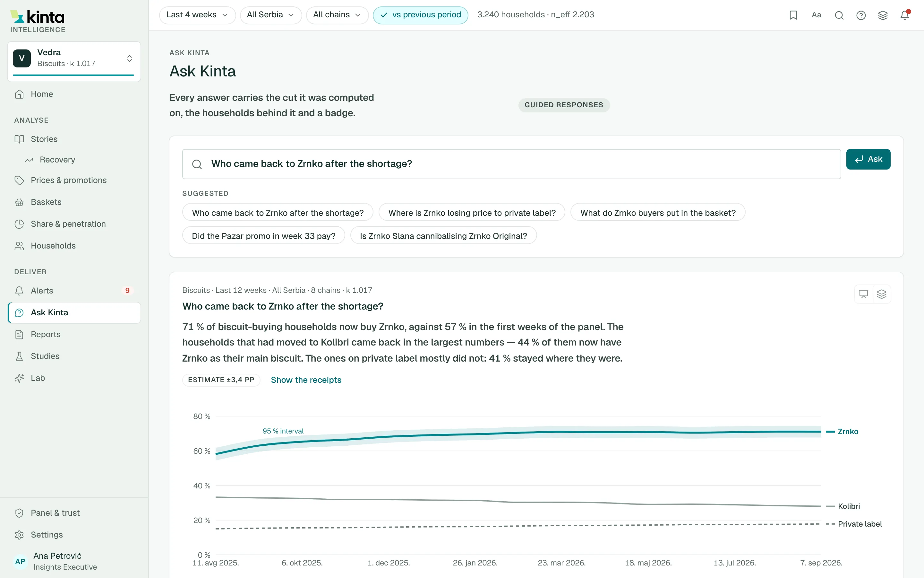This screenshot has height=578, width=924.
Task: Click the presentation icon on the answer card
Action: 863,293
